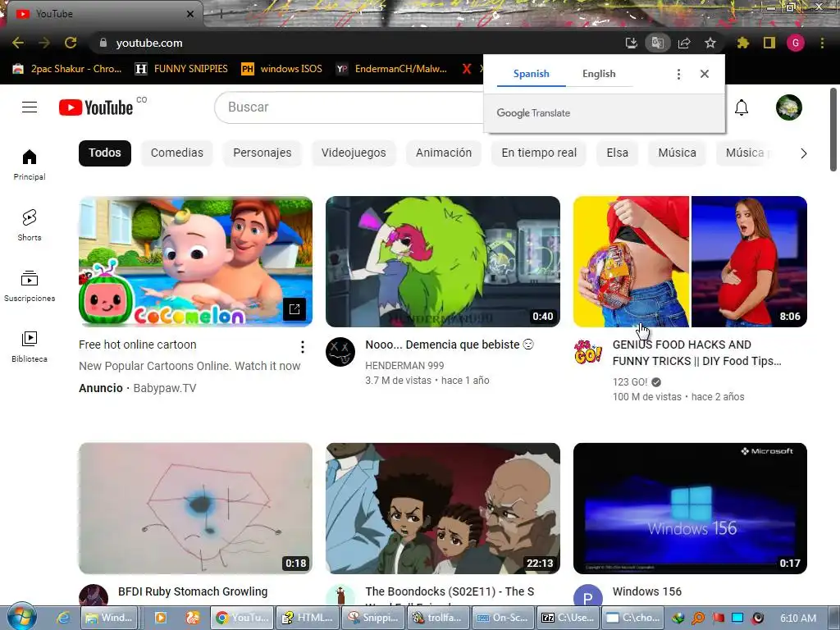Click the 123 GO! channel avatar

(587, 352)
